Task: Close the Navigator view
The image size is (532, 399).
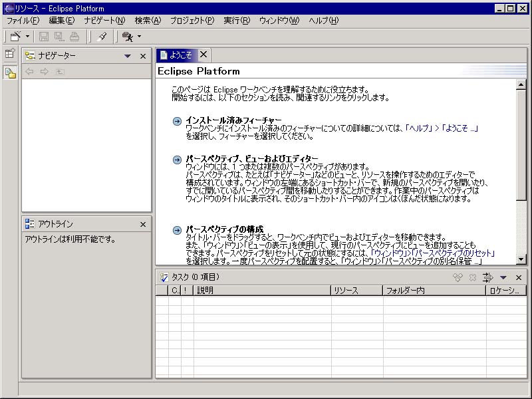Action: point(143,56)
